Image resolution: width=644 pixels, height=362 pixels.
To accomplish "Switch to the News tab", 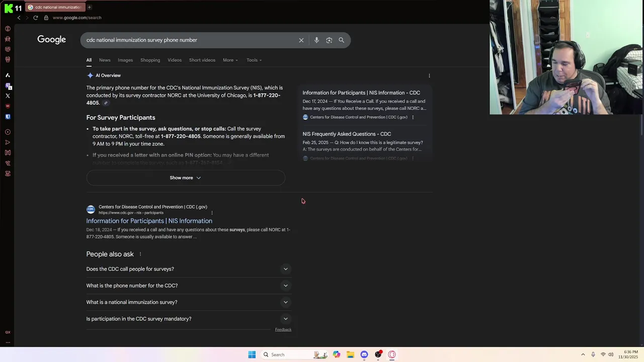I will (105, 60).
